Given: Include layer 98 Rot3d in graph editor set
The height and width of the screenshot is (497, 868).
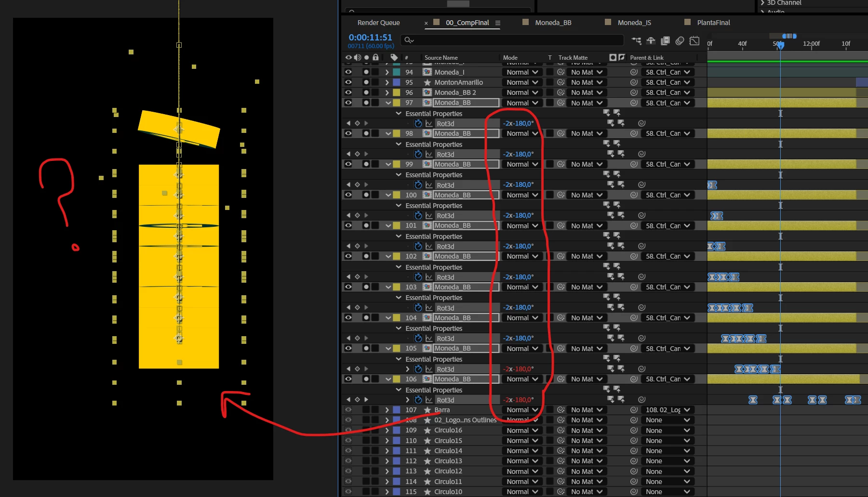Looking at the screenshot, I should 428,154.
